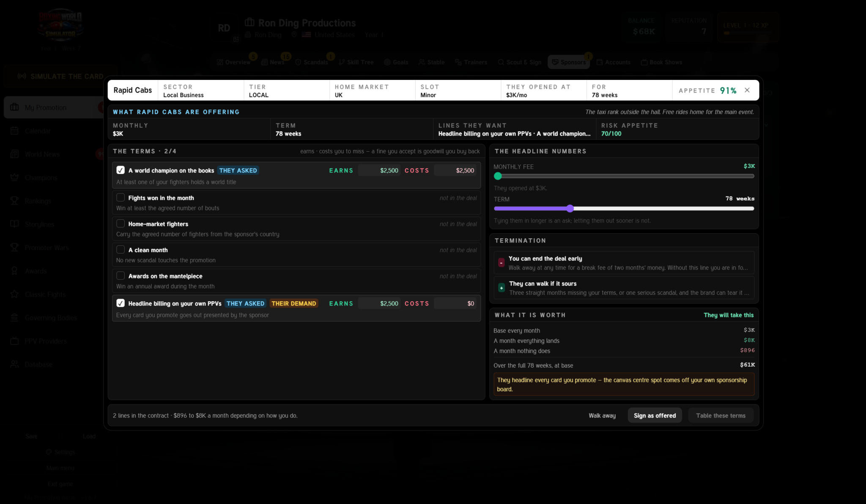The width and height of the screenshot is (866, 504).
Task: Edit the world champion COSTS amount field
Action: [x=455, y=170]
